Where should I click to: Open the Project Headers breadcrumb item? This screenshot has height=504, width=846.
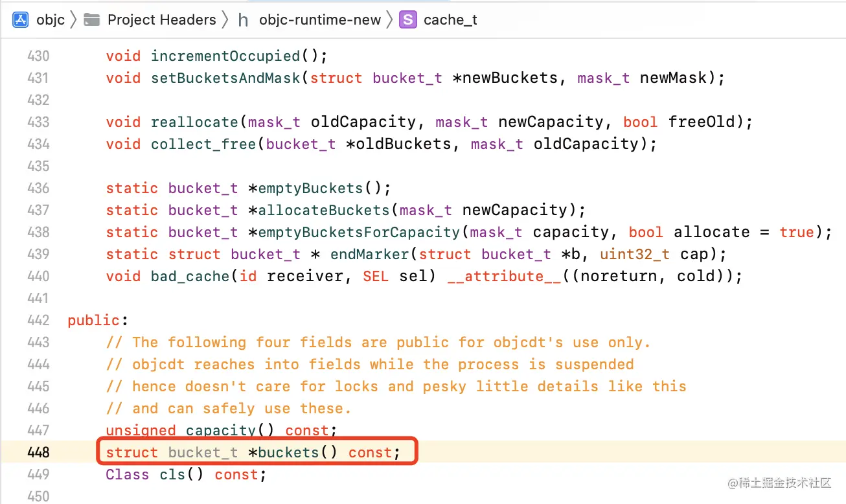[161, 19]
